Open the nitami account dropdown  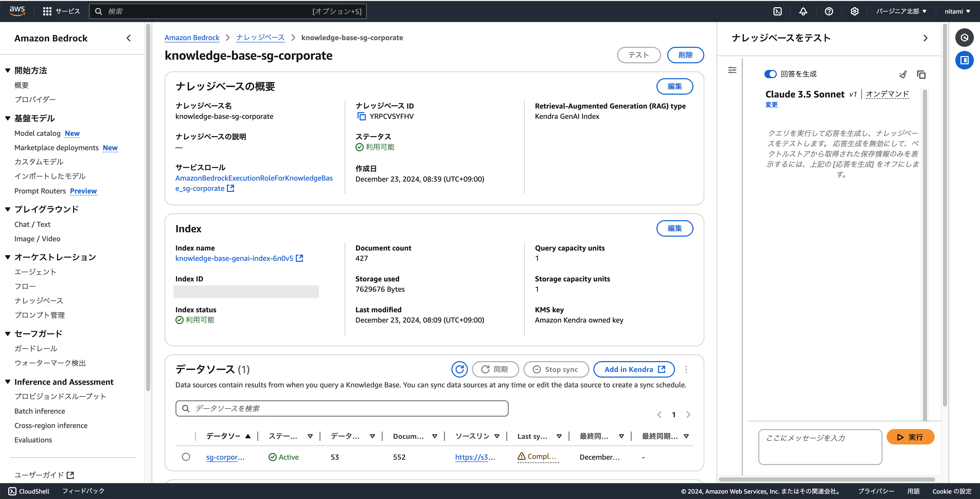tap(957, 11)
